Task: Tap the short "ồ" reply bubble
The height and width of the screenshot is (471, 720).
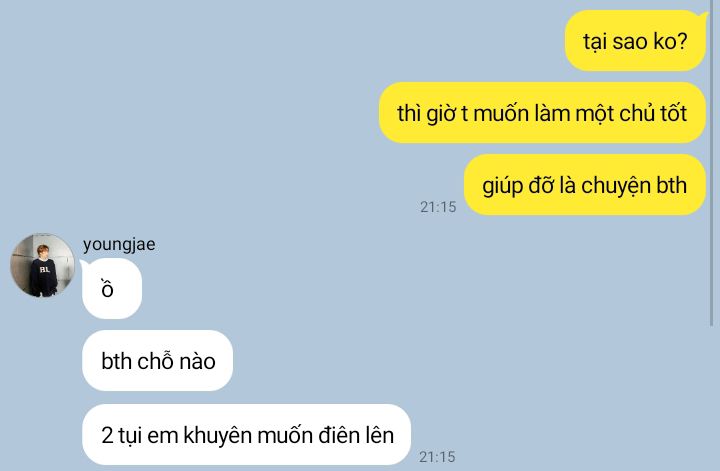Action: [x=112, y=289]
